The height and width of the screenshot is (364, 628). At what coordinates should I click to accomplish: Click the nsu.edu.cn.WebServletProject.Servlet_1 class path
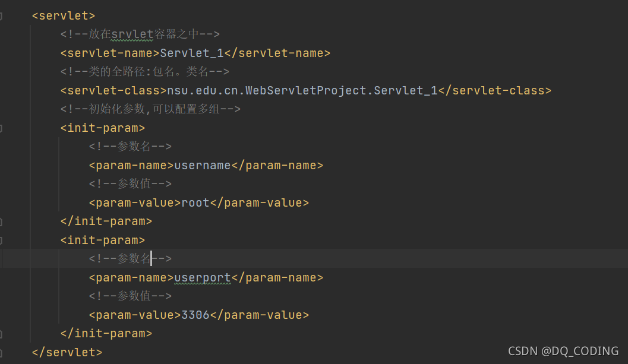click(x=302, y=90)
